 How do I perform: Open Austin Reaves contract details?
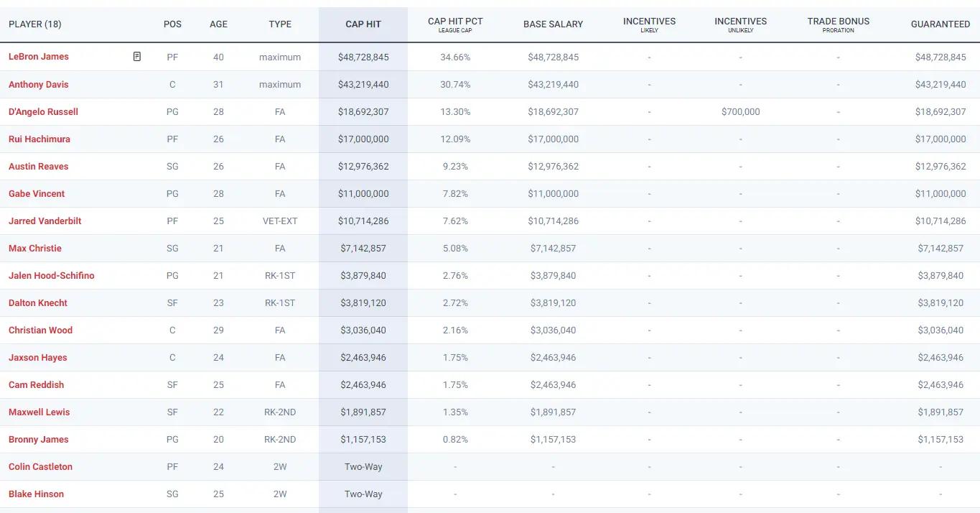click(x=39, y=166)
